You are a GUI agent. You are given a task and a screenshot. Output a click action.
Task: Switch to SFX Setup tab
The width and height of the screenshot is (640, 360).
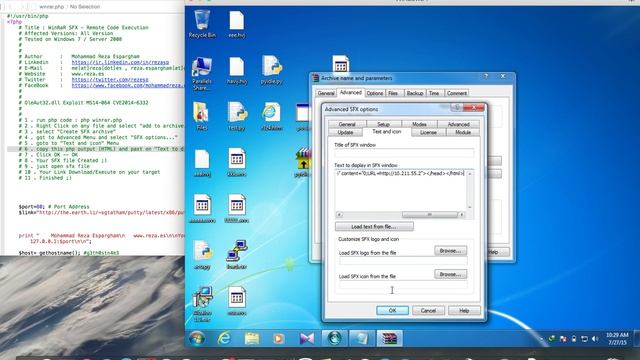click(x=383, y=124)
